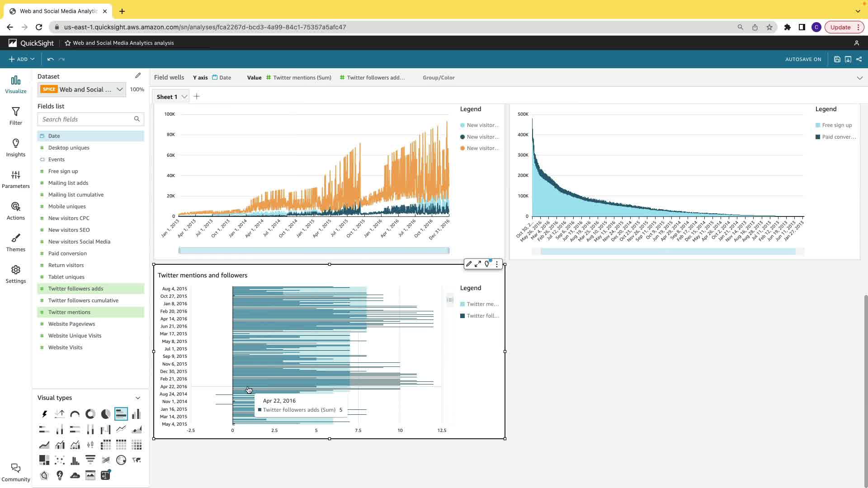The image size is (868, 488).
Task: Toggle Twitter mentions field in list
Action: coord(69,312)
